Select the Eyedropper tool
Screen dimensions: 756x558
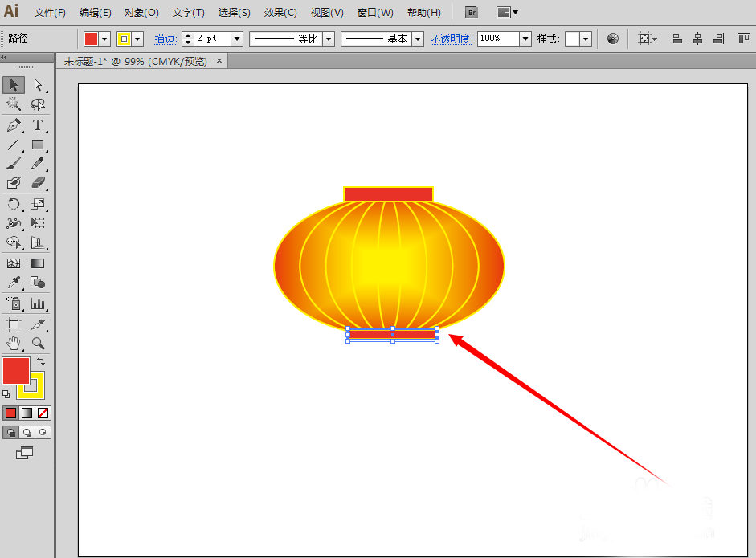pyautogui.click(x=14, y=283)
